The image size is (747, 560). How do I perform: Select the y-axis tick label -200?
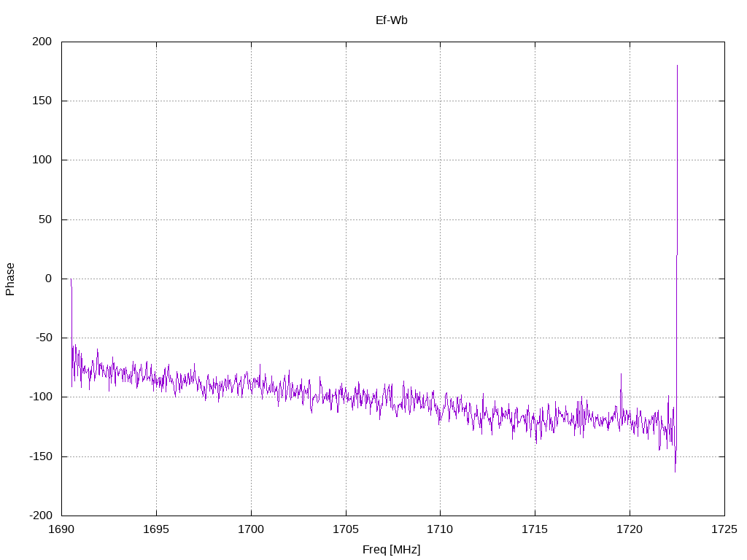(x=41, y=516)
